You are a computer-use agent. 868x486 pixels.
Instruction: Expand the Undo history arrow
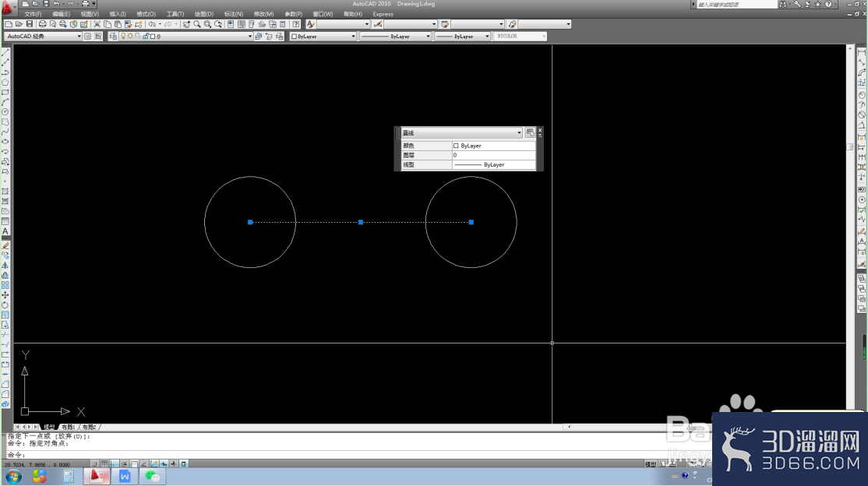click(160, 24)
